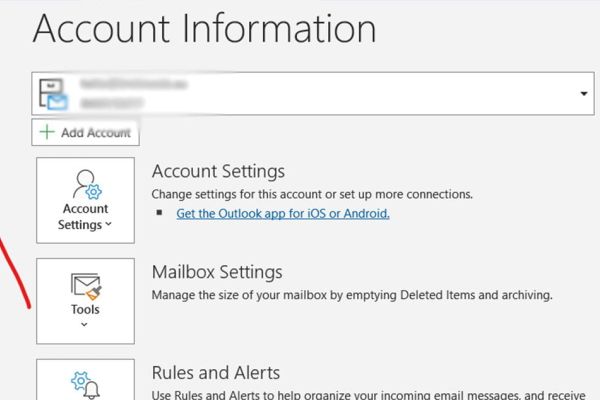Expand the chevron under Tools
The image size is (600, 400).
(84, 325)
